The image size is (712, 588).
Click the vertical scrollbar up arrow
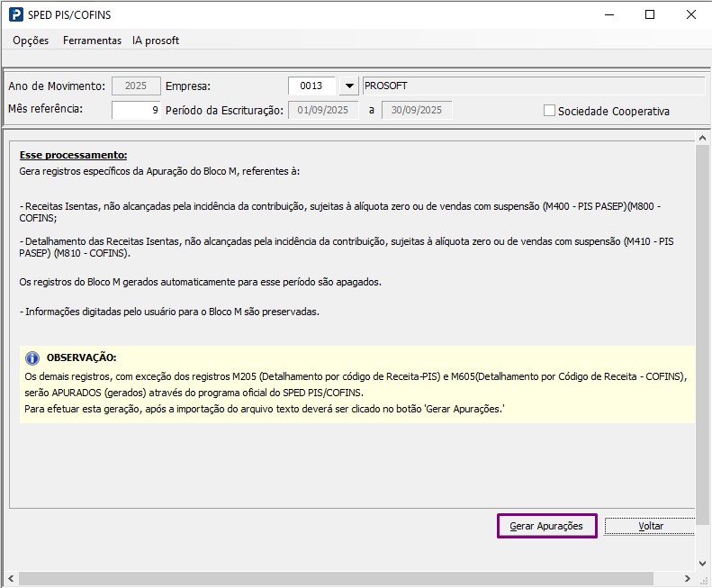[x=703, y=136]
